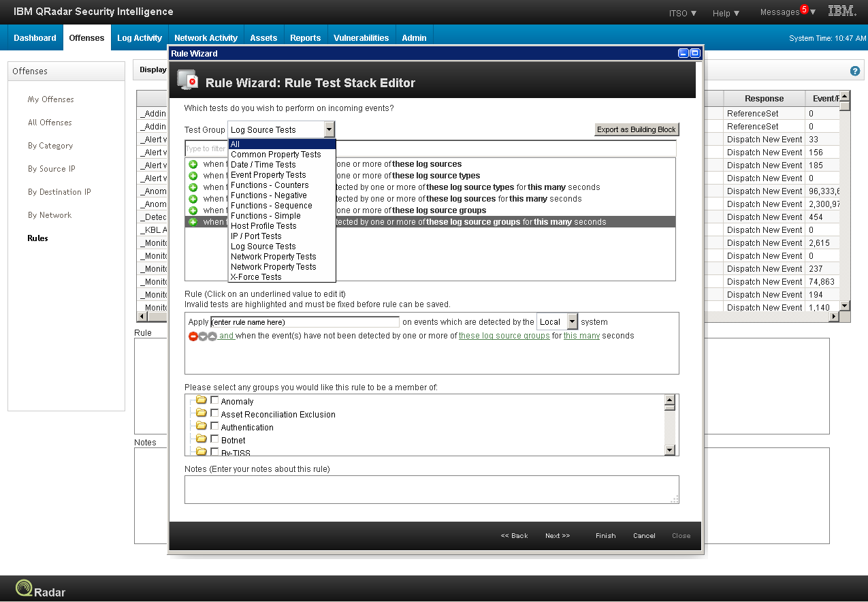Click the Finish button
The height and width of the screenshot is (602, 868).
tap(606, 536)
